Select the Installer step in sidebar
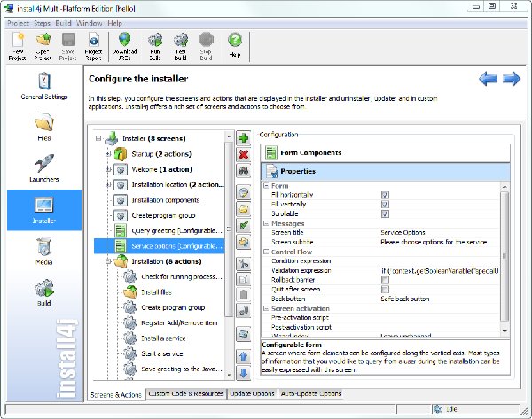This screenshot has height=419, width=532. [44, 210]
